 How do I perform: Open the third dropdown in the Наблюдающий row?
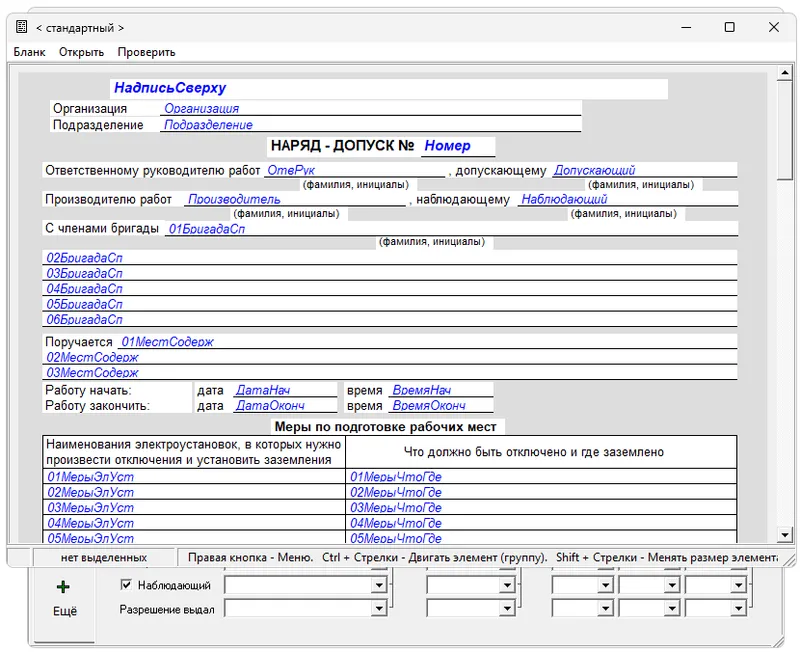click(605, 585)
